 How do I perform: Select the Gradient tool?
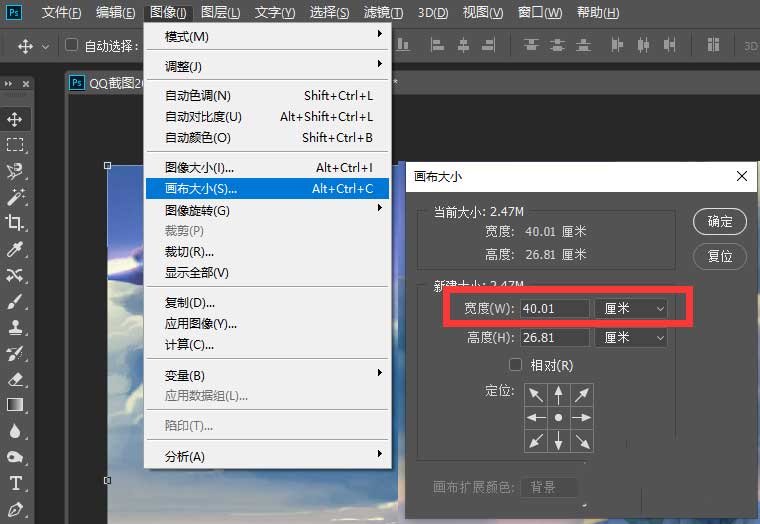pos(15,405)
